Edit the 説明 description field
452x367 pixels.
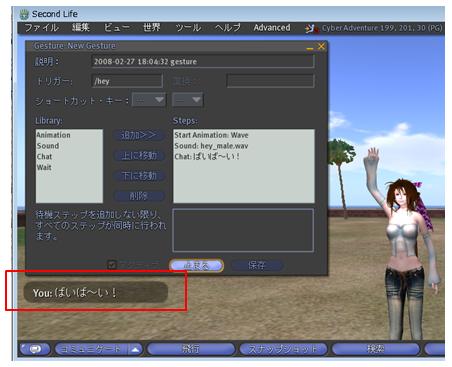click(203, 61)
